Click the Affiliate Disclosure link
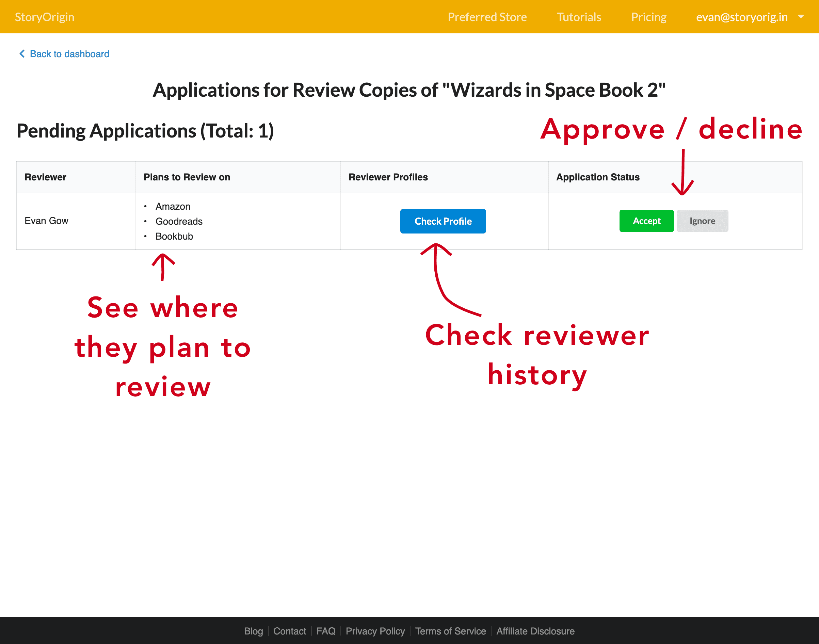The image size is (819, 644). tap(535, 631)
